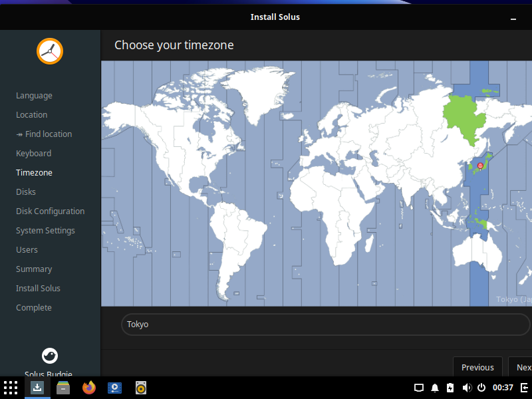This screenshot has width=532, height=399.
Task: Go to the Language step
Action: [35, 96]
